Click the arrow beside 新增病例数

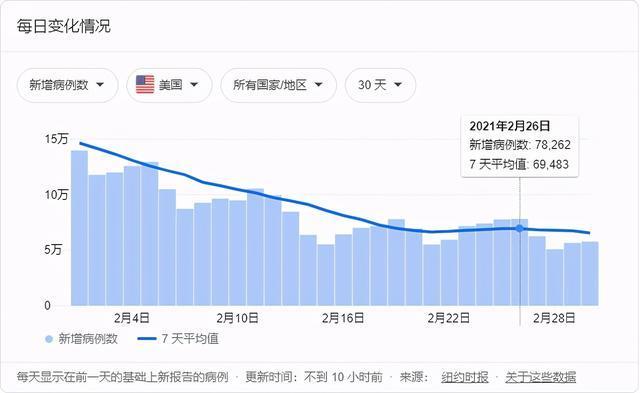click(100, 84)
